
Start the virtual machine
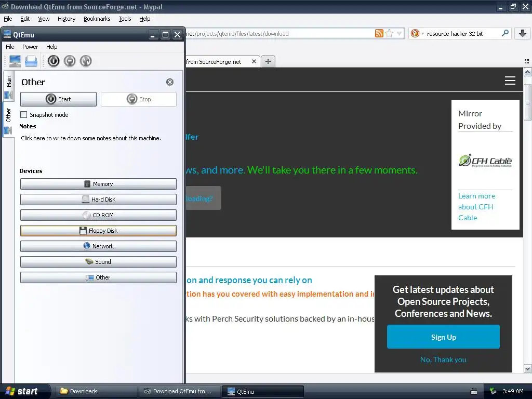click(x=58, y=99)
